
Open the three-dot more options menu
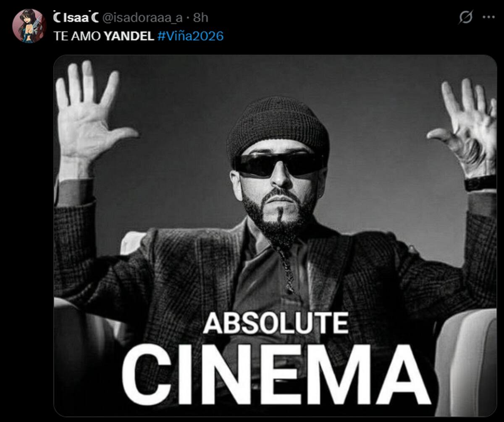[489, 18]
